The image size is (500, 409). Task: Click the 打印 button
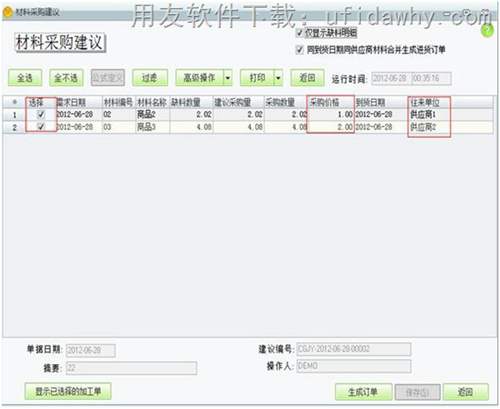click(x=257, y=78)
